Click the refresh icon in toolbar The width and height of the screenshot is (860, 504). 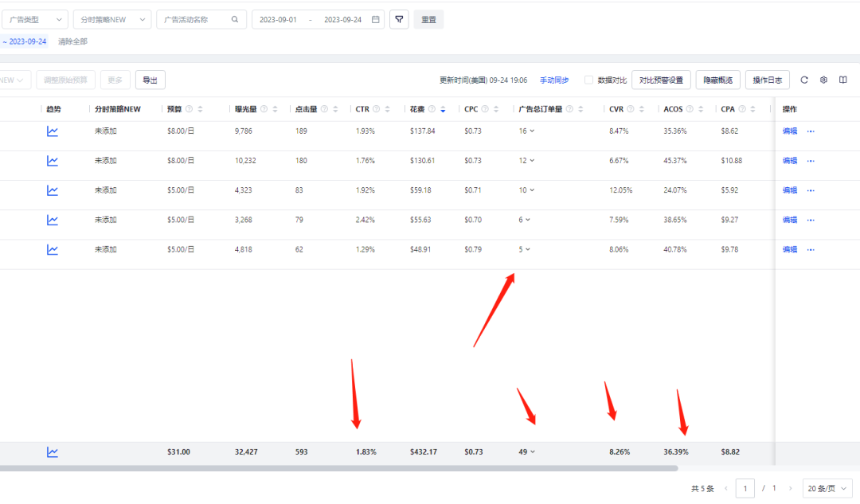point(804,80)
